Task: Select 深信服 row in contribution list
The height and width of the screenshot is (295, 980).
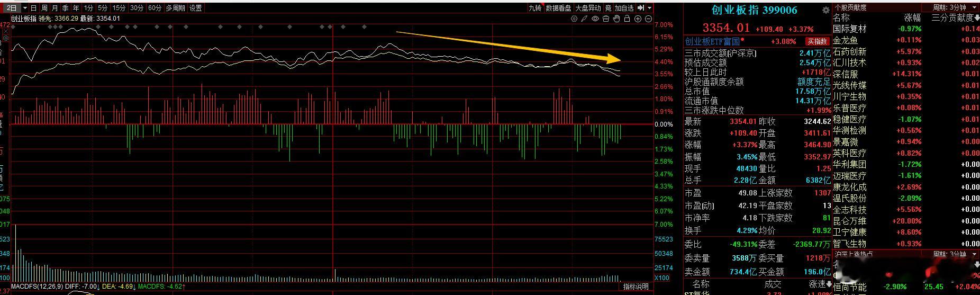Action: pyautogui.click(x=906, y=74)
